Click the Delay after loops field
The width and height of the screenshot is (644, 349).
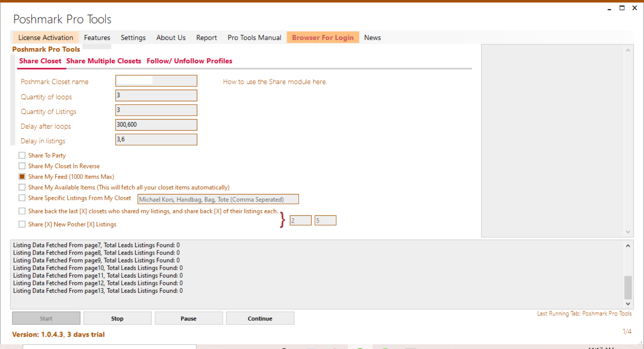pyautogui.click(x=156, y=125)
